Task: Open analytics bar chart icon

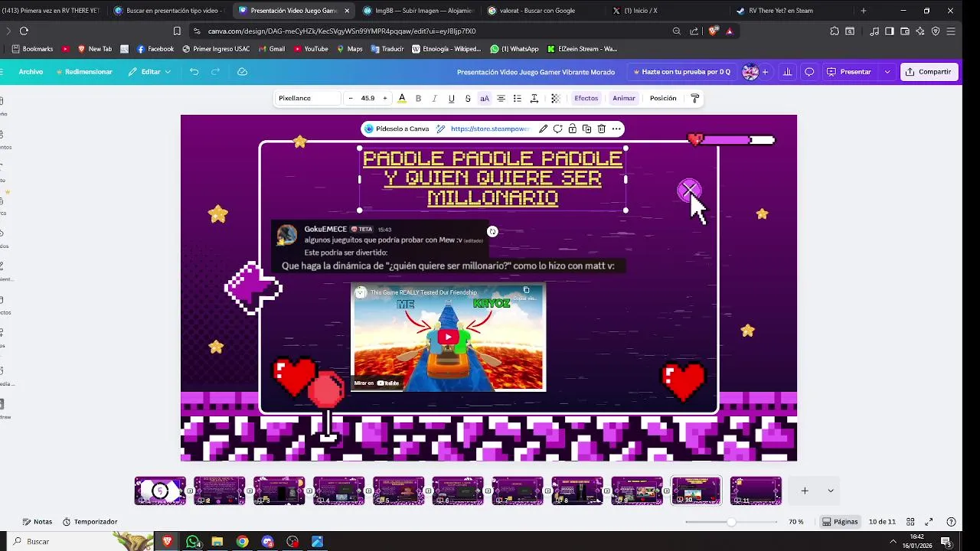Action: pos(787,71)
